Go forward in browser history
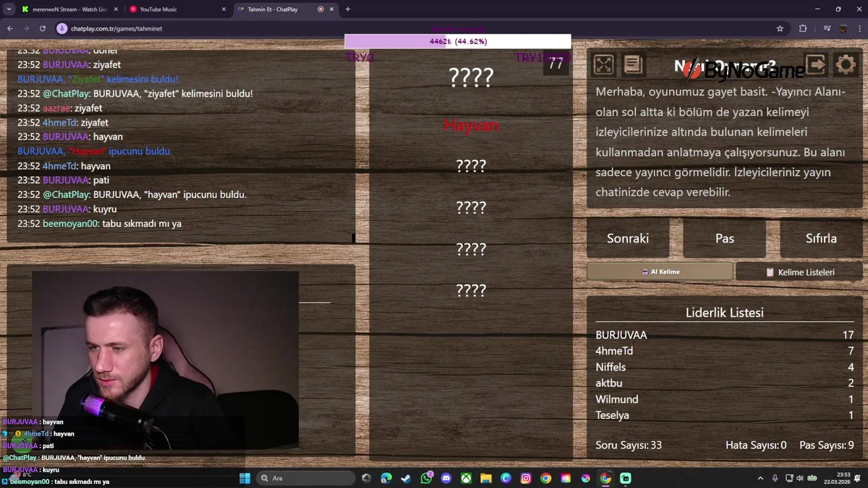Screen dimensions: 868x488 tap(26, 28)
